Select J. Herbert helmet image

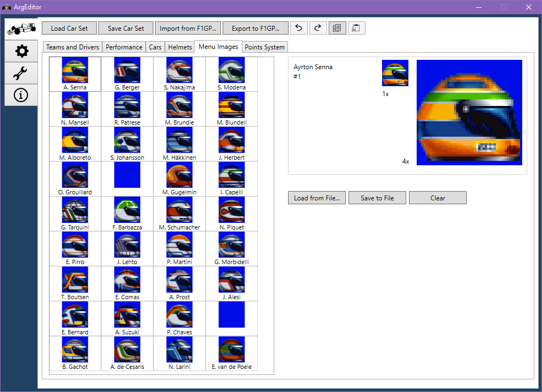231,140
